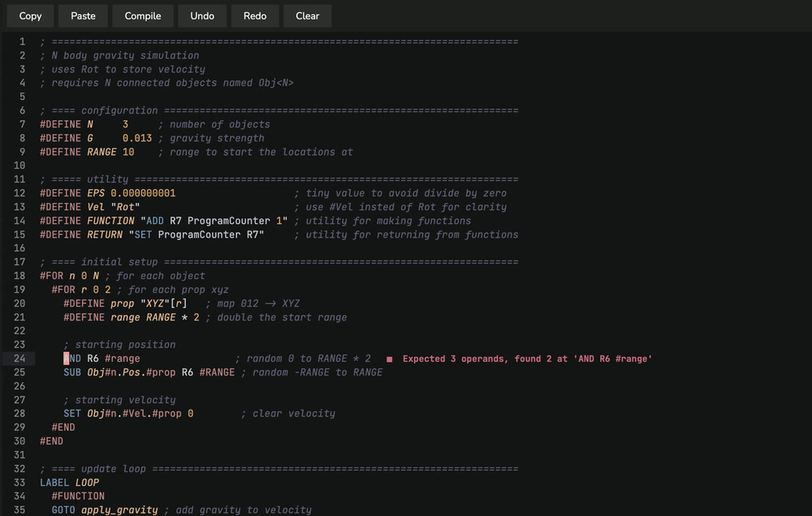
Task: Click 'GOTO apply_gravity' on line 35
Action: pos(105,510)
